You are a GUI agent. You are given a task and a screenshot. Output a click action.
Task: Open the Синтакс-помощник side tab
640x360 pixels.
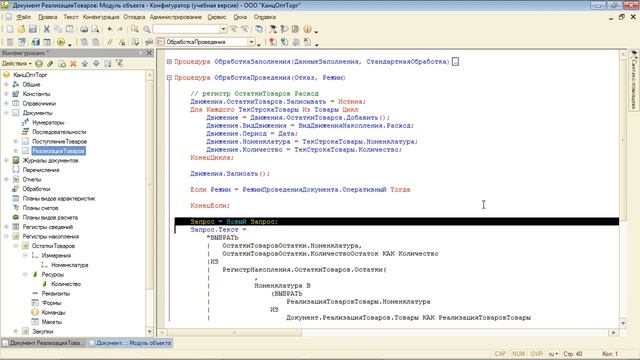click(x=634, y=80)
